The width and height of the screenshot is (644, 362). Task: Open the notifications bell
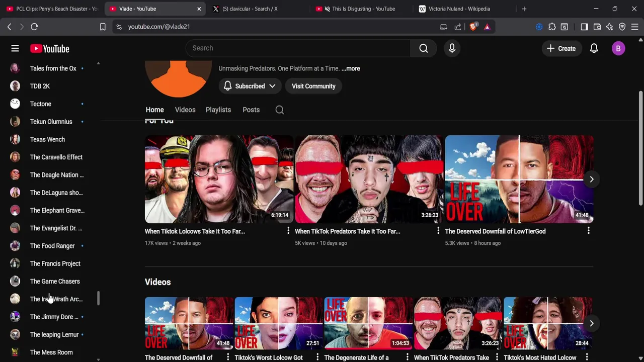(594, 48)
